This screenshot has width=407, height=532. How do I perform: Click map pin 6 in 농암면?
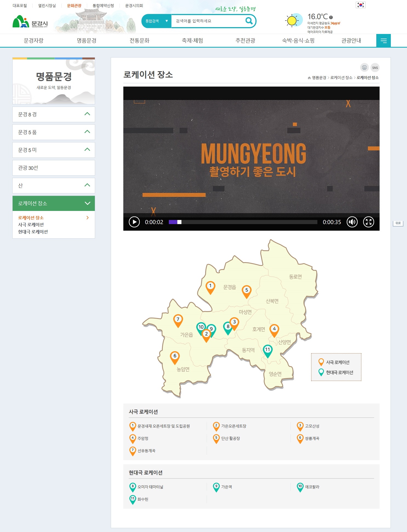click(x=175, y=357)
